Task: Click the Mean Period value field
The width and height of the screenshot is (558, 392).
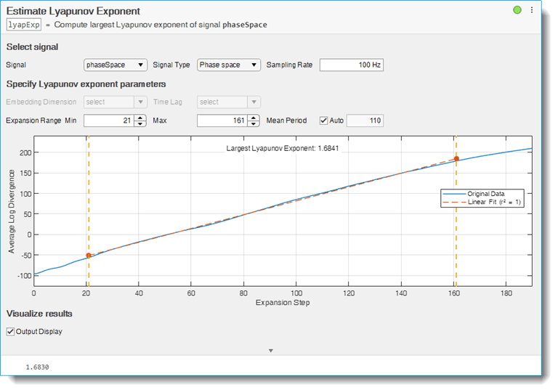Action: point(365,121)
